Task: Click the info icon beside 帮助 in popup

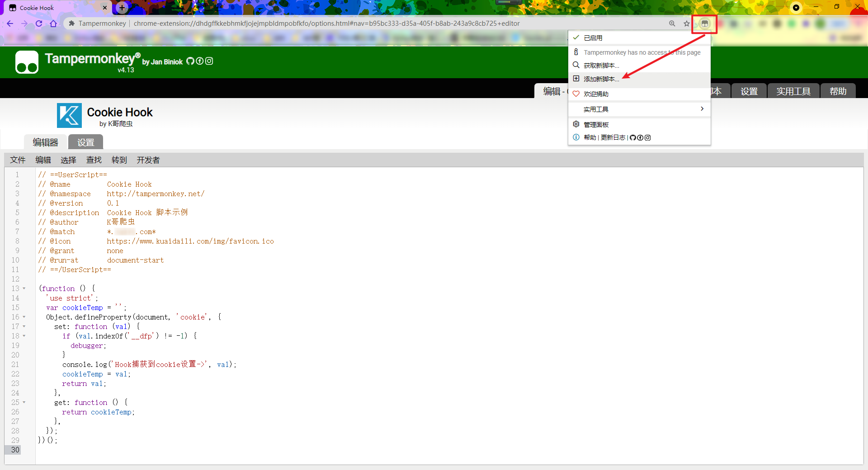Action: [576, 137]
